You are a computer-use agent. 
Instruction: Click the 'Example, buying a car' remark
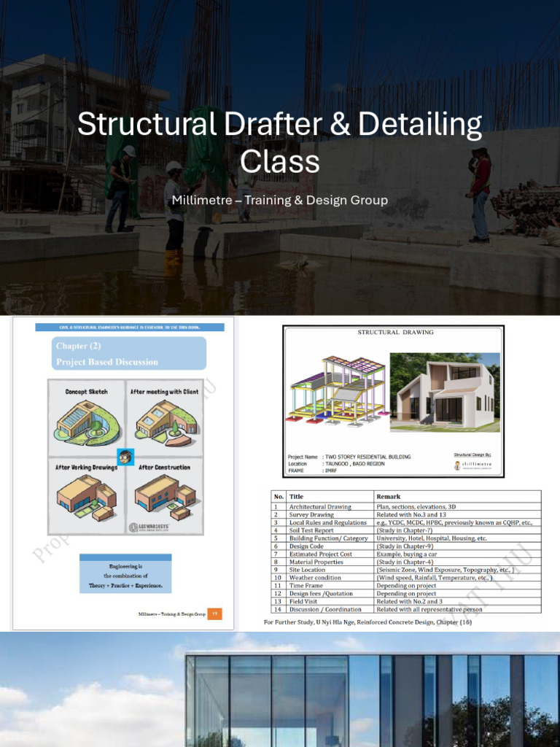[x=407, y=554]
